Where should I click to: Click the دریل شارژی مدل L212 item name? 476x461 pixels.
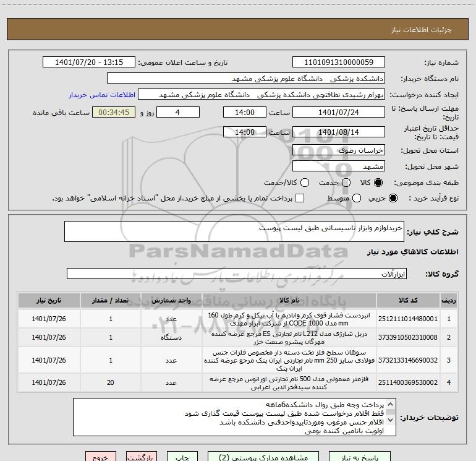click(289, 338)
